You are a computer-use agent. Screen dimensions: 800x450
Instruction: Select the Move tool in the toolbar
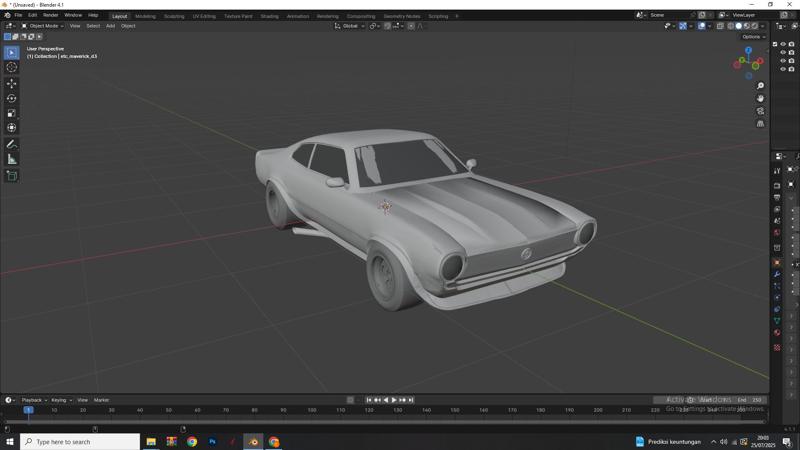(x=12, y=83)
